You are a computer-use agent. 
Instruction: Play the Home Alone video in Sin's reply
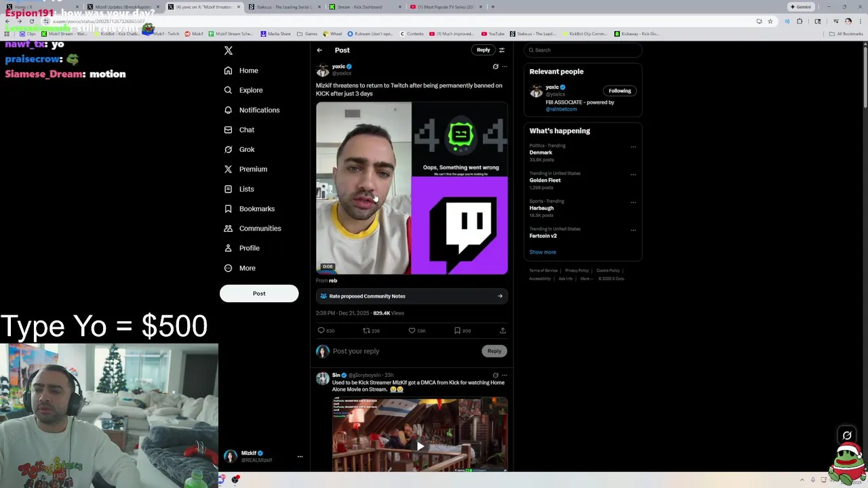click(x=420, y=446)
